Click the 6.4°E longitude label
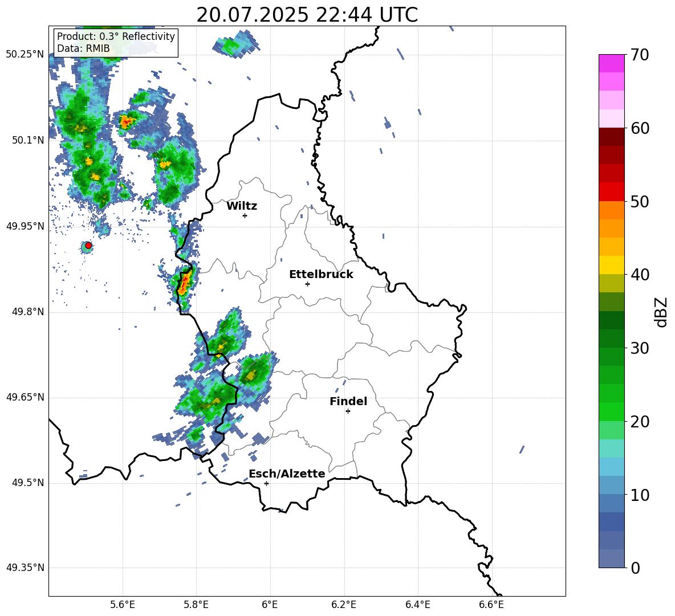 418,605
